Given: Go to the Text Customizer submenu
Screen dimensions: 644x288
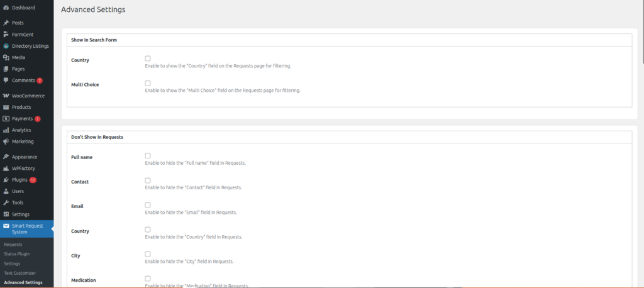Looking at the screenshot, I should coord(19,273).
